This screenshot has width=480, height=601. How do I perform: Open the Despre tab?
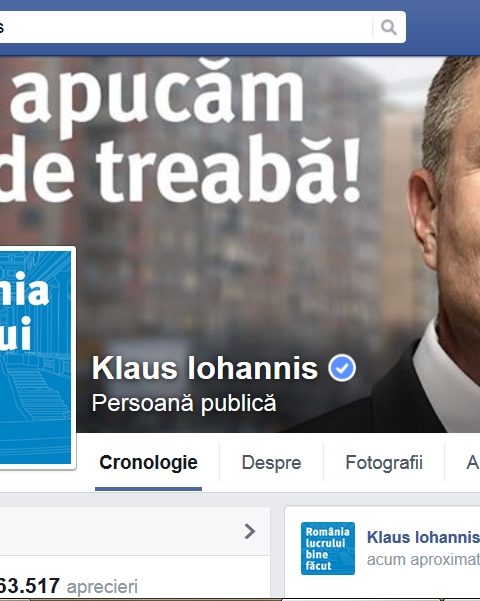(271, 462)
